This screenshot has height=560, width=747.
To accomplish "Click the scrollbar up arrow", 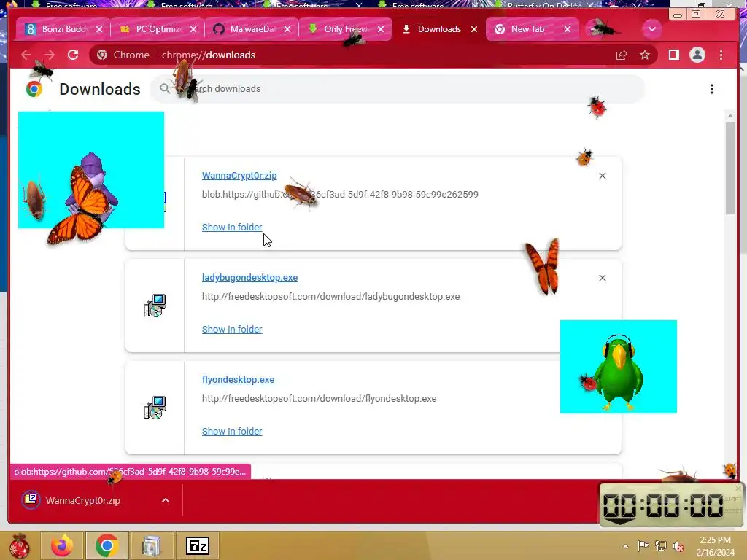I will pyautogui.click(x=730, y=116).
